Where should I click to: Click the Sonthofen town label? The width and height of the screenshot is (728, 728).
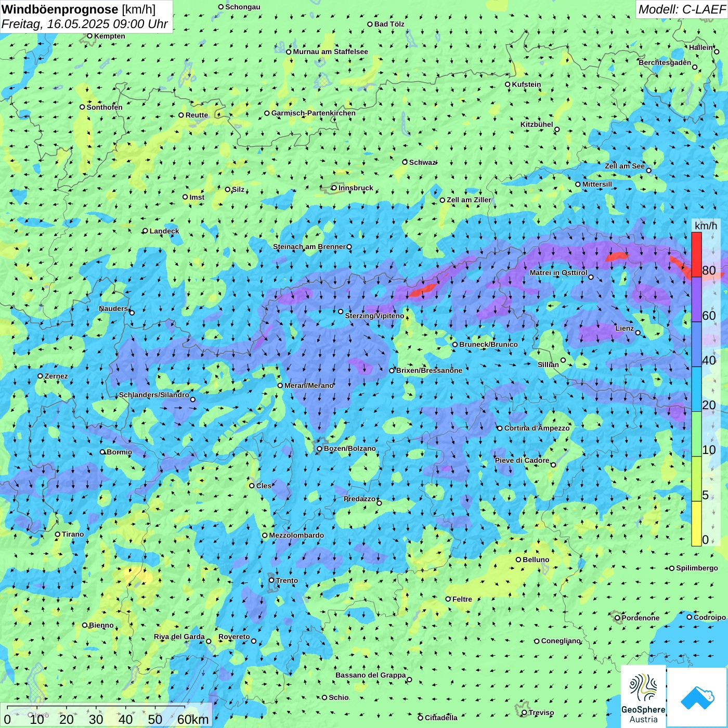[105, 107]
